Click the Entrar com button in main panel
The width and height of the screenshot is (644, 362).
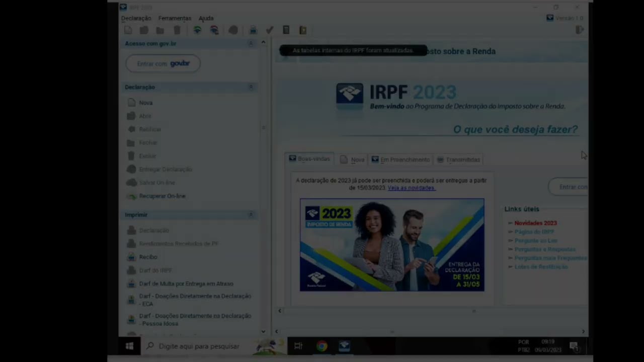pos(568,187)
